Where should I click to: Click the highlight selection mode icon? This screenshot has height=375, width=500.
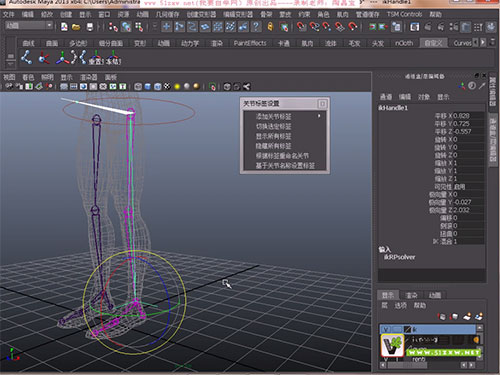tap(284, 27)
